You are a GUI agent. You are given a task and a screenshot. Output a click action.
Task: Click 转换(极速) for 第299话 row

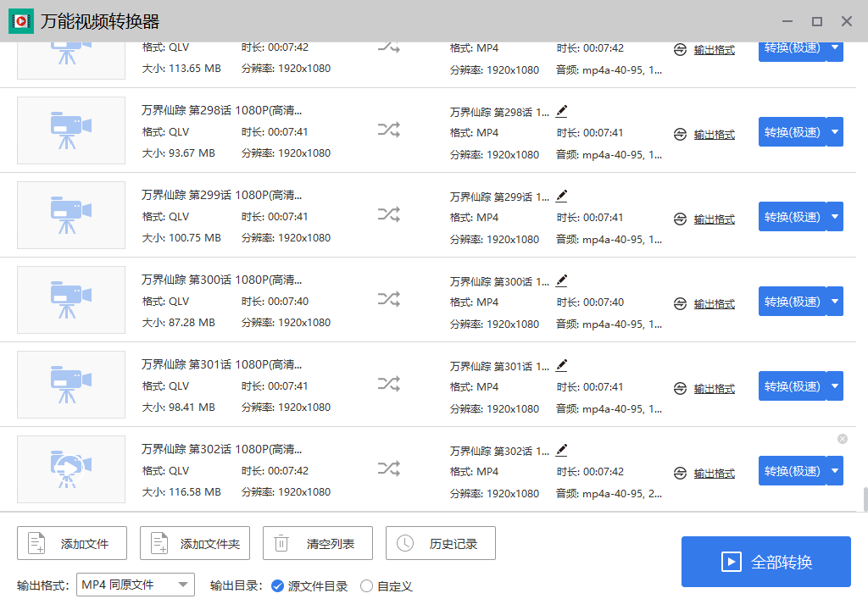click(793, 216)
